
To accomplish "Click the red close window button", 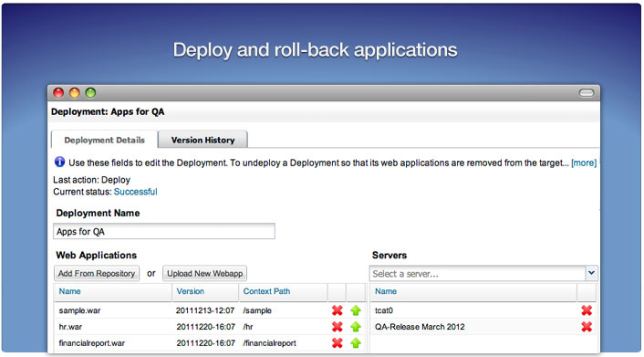I will pos(58,93).
